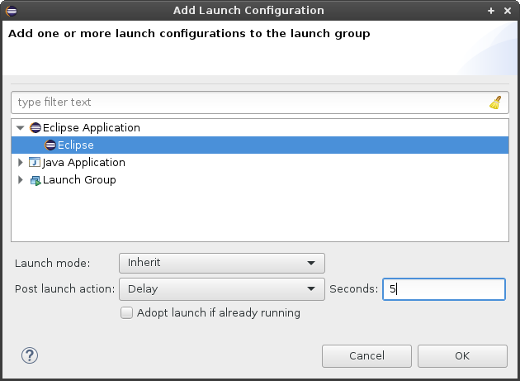Click the Eclipse logo in title bar
The image size is (520, 381).
[x=11, y=11]
